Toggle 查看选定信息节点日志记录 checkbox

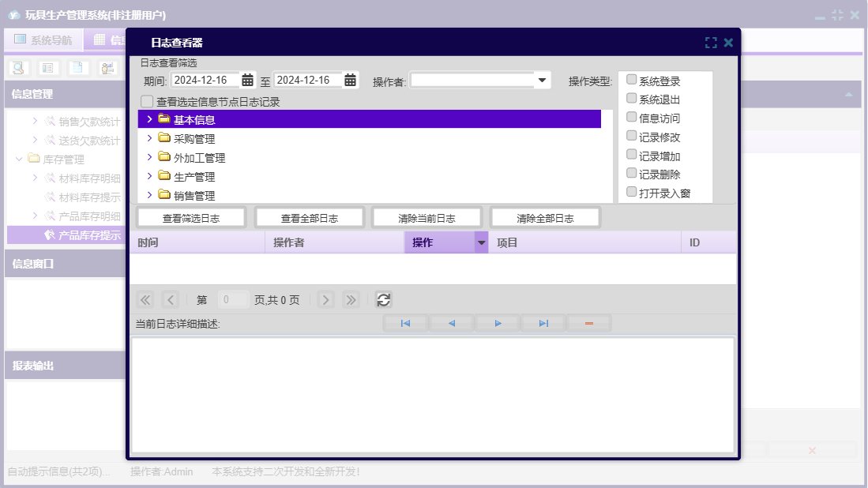147,102
